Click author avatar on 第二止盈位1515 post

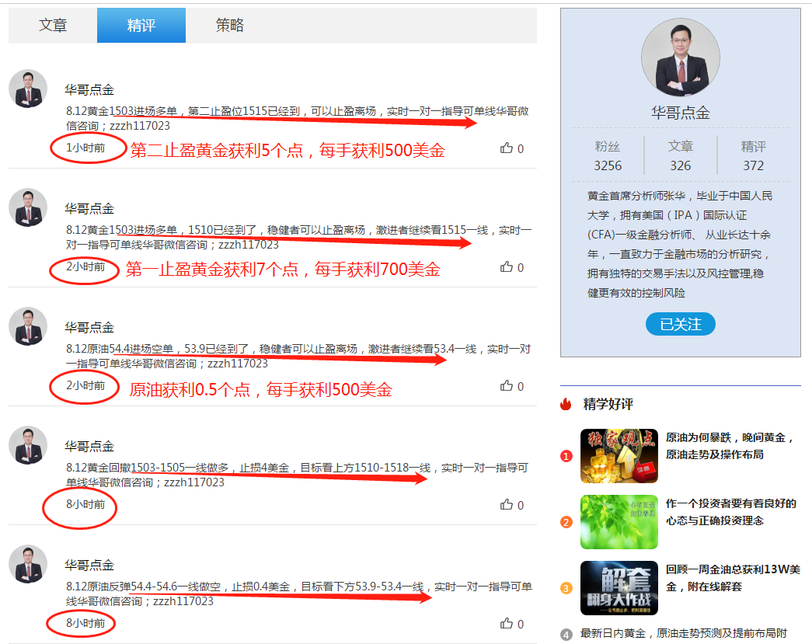click(x=28, y=89)
